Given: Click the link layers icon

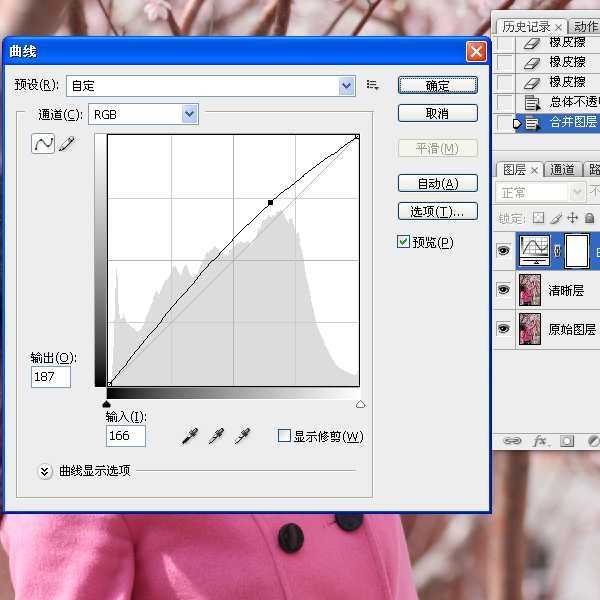Looking at the screenshot, I should tap(512, 440).
